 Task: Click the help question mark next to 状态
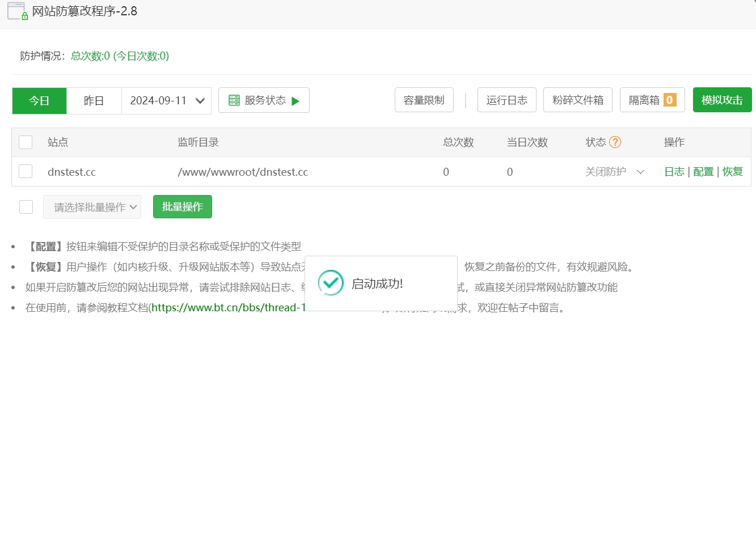[x=616, y=142]
